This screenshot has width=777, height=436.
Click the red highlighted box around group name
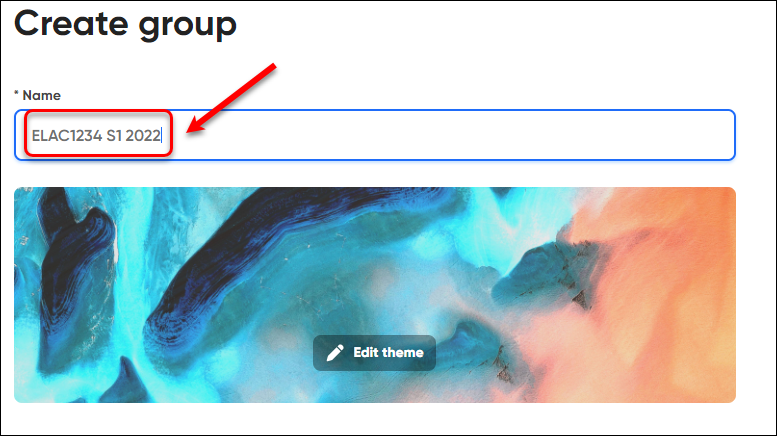99,134
